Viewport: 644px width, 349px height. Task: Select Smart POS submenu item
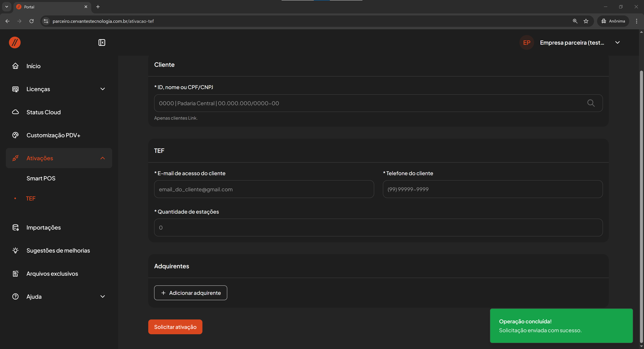(41, 178)
